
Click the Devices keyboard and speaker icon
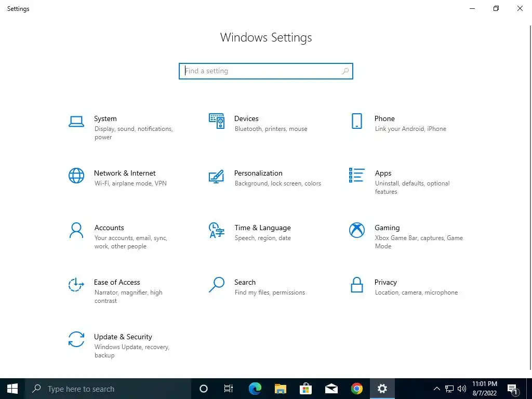(x=217, y=121)
